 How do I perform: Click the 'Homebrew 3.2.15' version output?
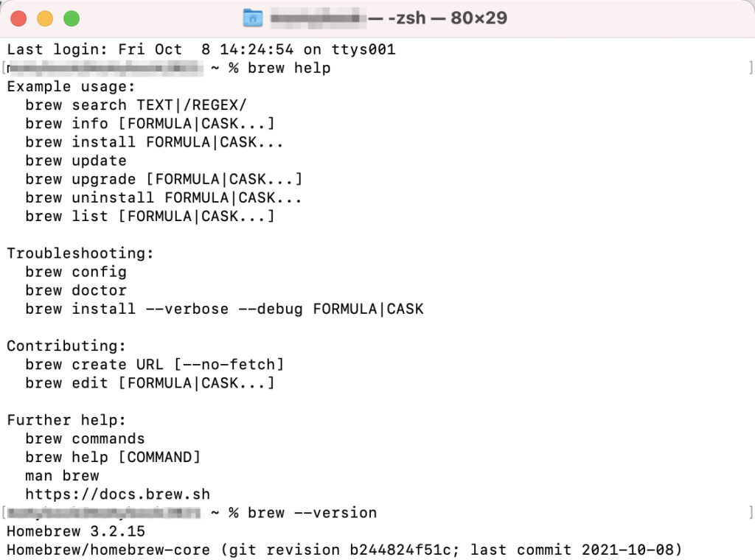coord(76,531)
